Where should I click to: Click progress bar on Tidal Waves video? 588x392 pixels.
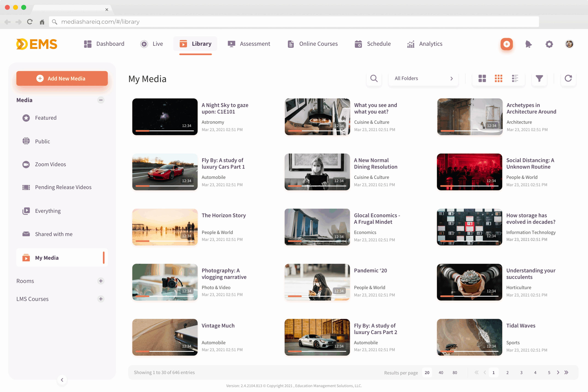[469, 351]
